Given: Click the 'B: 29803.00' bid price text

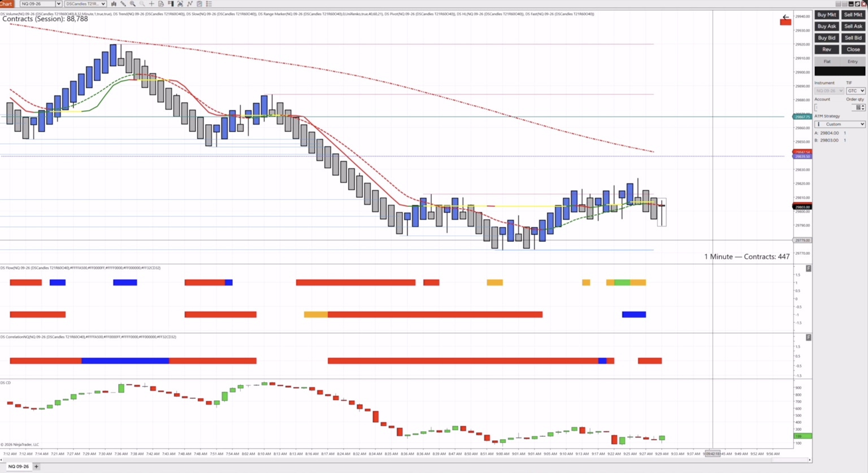Looking at the screenshot, I should point(827,141).
